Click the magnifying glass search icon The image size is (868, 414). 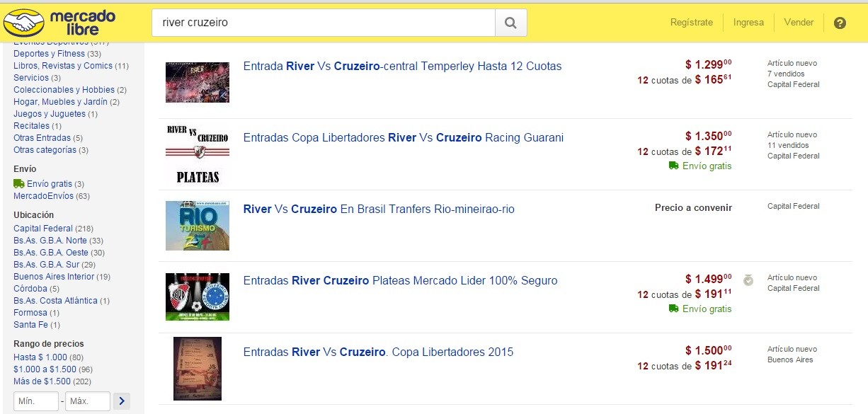[x=510, y=22]
